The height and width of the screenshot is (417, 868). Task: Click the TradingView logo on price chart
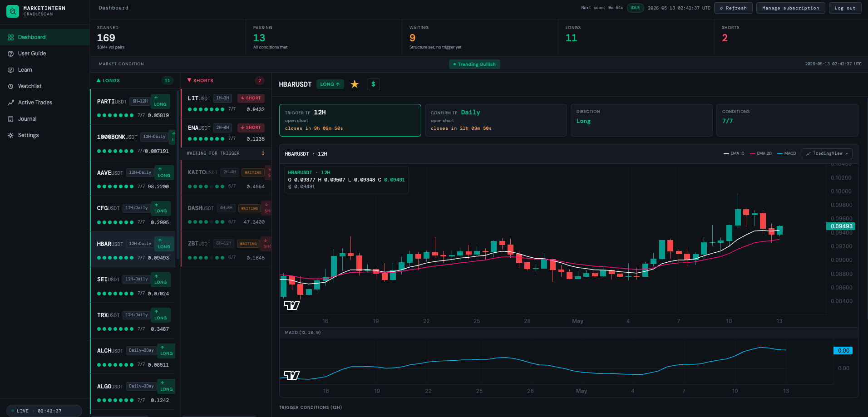point(292,305)
